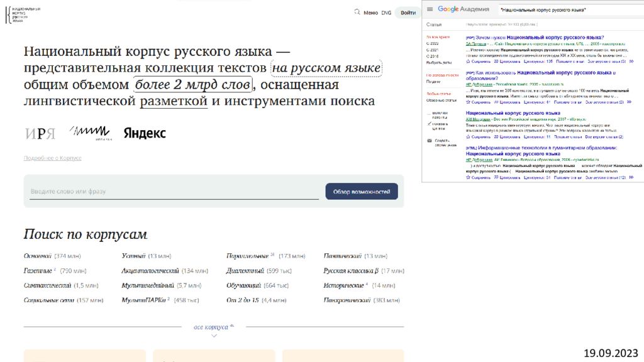Expand more options arrows under 'Как использовать'
Viewport: 644px width, 362px height.
pyautogui.click(x=629, y=102)
